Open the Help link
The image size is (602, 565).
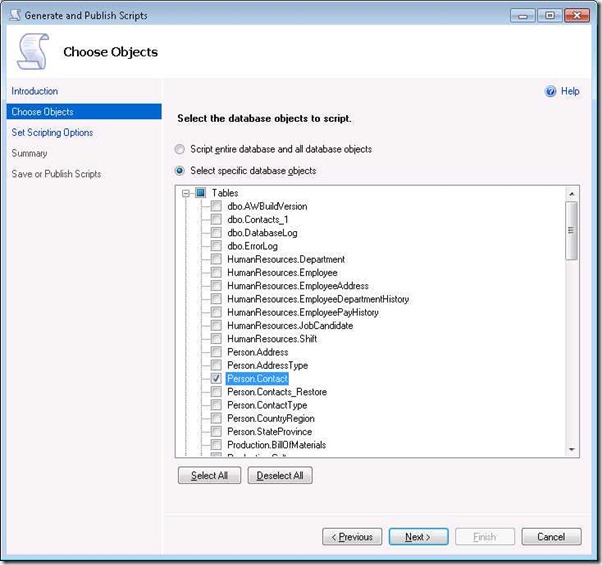(570, 91)
